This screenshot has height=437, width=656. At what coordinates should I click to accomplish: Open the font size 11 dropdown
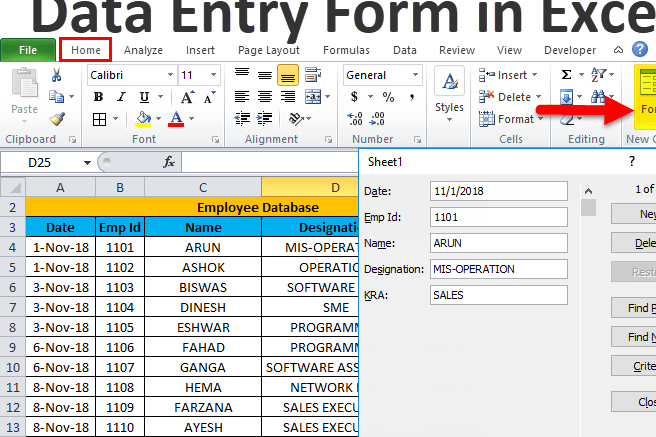click(213, 75)
